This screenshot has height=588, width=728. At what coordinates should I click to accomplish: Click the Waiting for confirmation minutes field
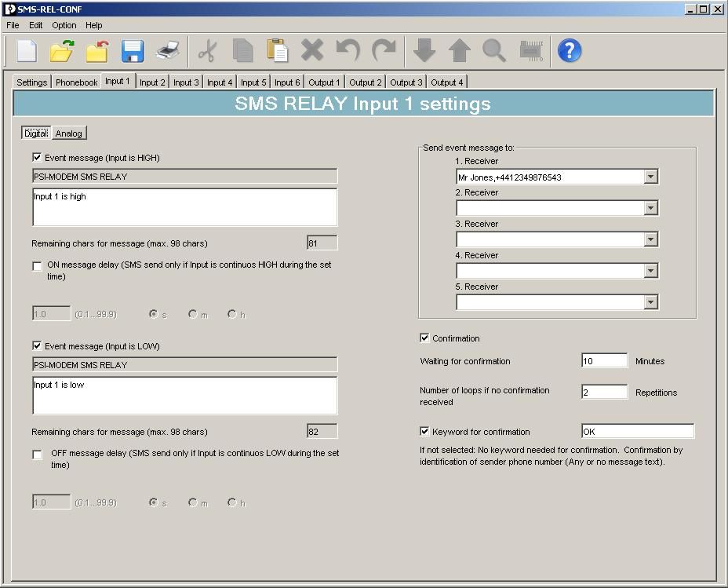pyautogui.click(x=605, y=361)
